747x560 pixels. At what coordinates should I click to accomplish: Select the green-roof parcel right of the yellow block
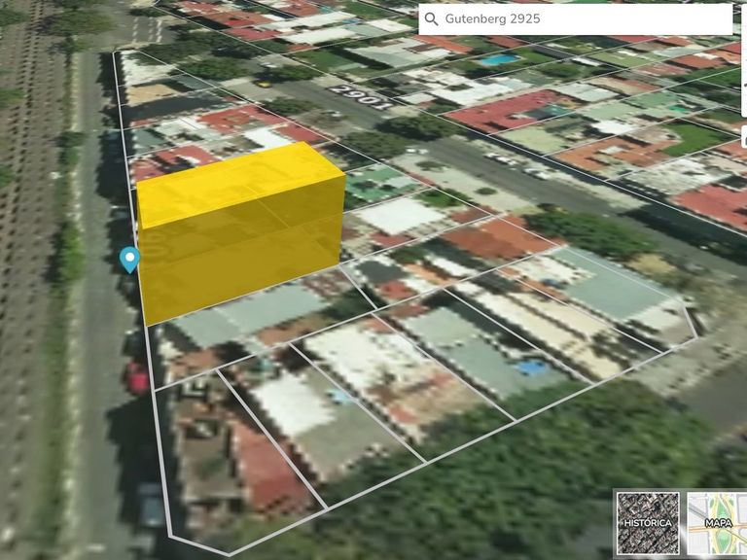381,184
